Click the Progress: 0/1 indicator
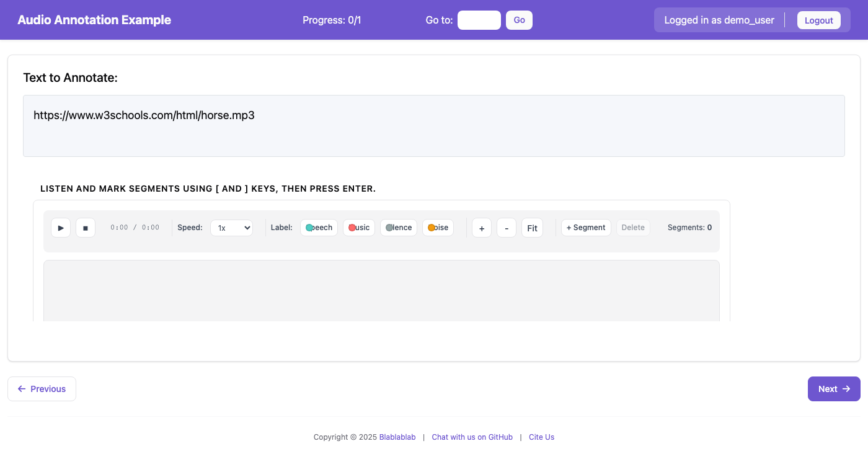Viewport: 868px width, 472px height. tap(332, 20)
